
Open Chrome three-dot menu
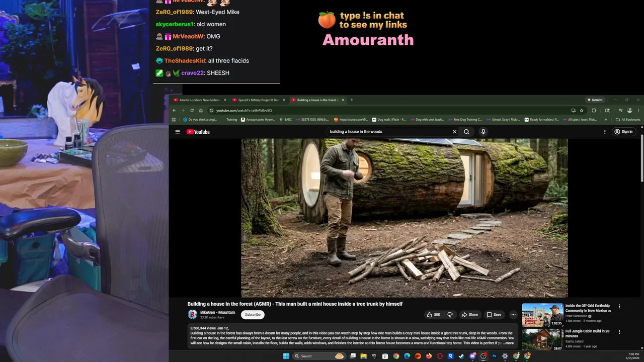(639, 111)
